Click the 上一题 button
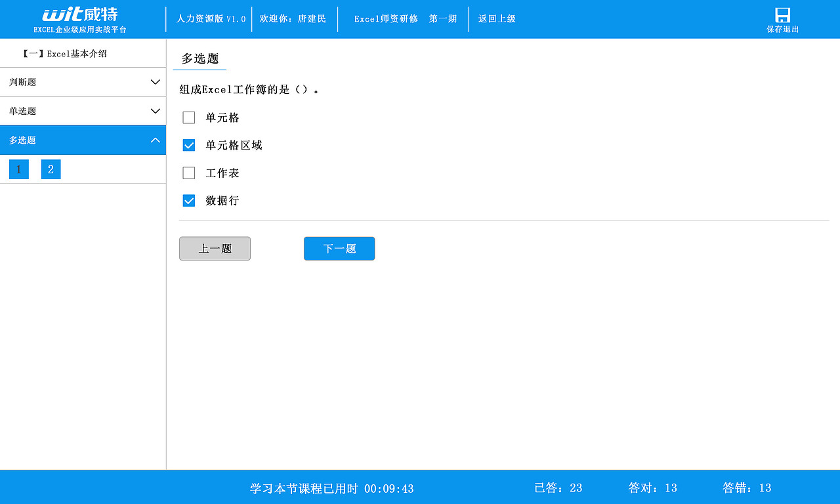This screenshot has width=840, height=504. coord(215,248)
